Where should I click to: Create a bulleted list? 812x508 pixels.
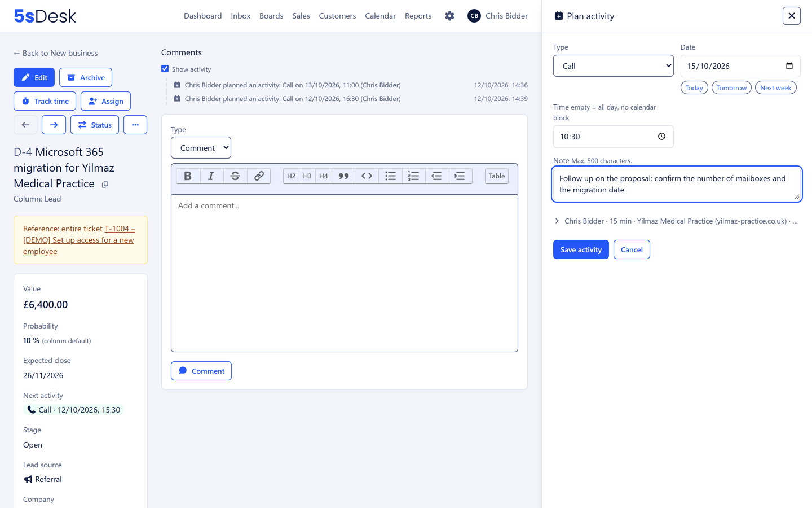pos(390,176)
